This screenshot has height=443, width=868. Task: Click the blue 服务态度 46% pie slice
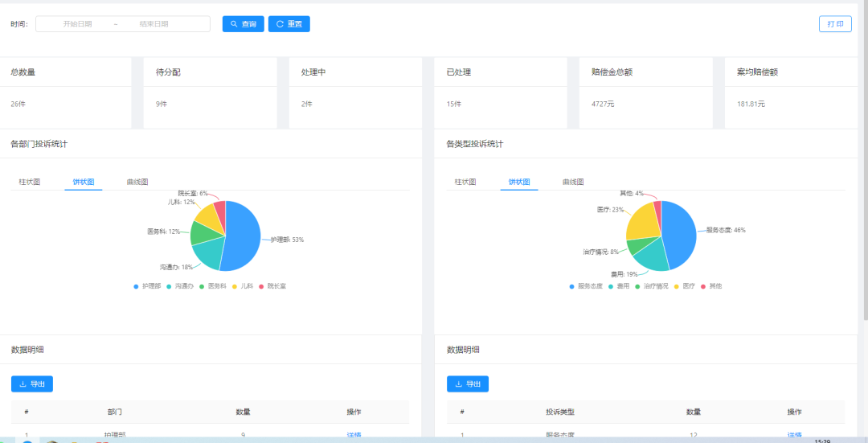[680, 236]
